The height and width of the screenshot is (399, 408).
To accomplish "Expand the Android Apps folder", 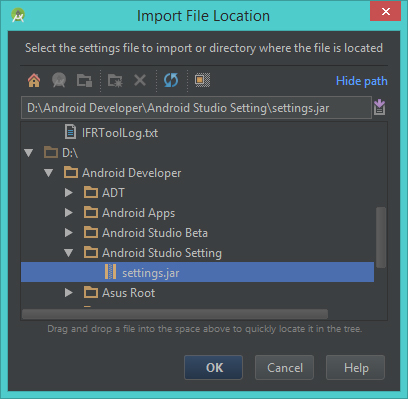I will tap(69, 213).
